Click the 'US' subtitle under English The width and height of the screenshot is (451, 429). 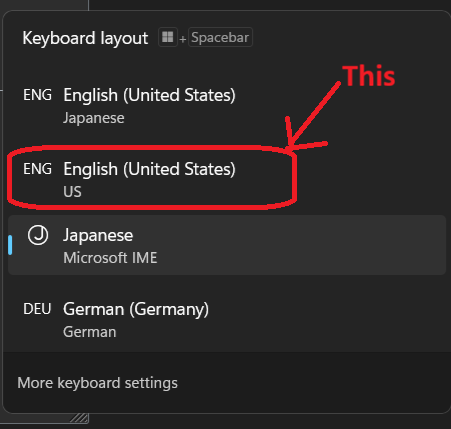tap(72, 192)
